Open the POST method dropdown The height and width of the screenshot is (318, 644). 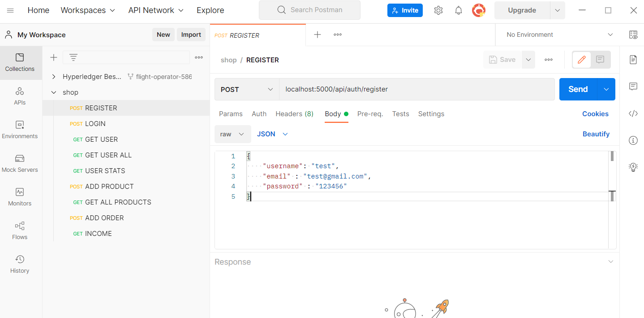(x=247, y=89)
